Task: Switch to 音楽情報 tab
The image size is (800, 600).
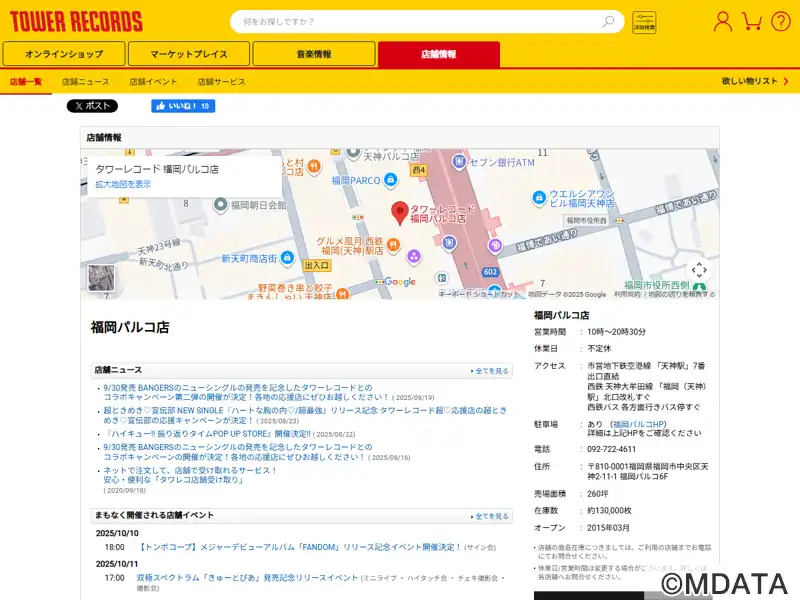Action: pos(314,54)
